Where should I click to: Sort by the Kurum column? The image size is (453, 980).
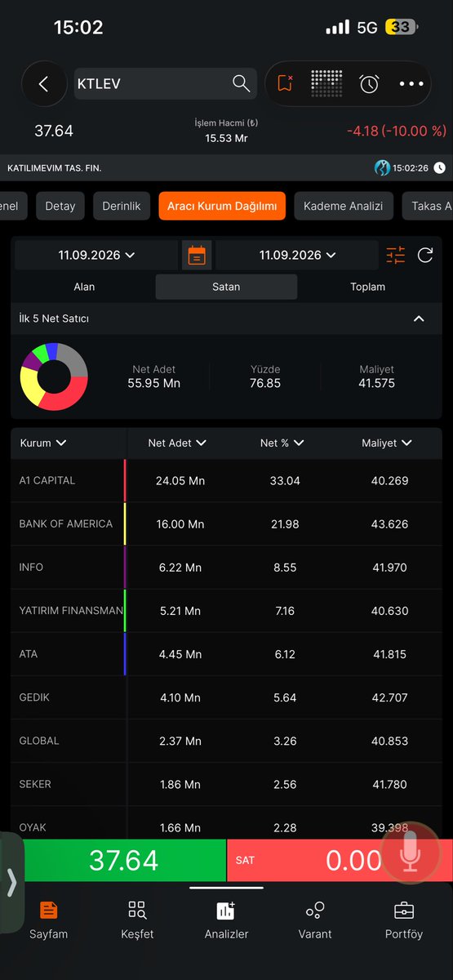(42, 443)
